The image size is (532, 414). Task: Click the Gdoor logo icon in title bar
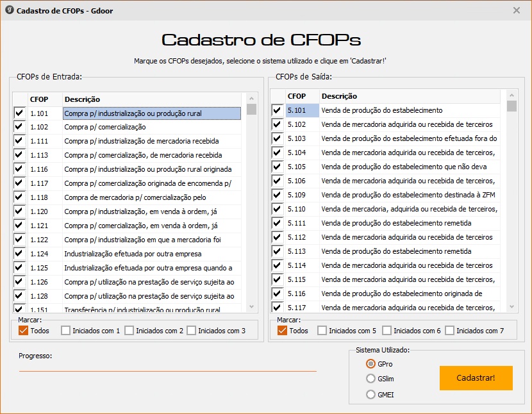(x=10, y=10)
